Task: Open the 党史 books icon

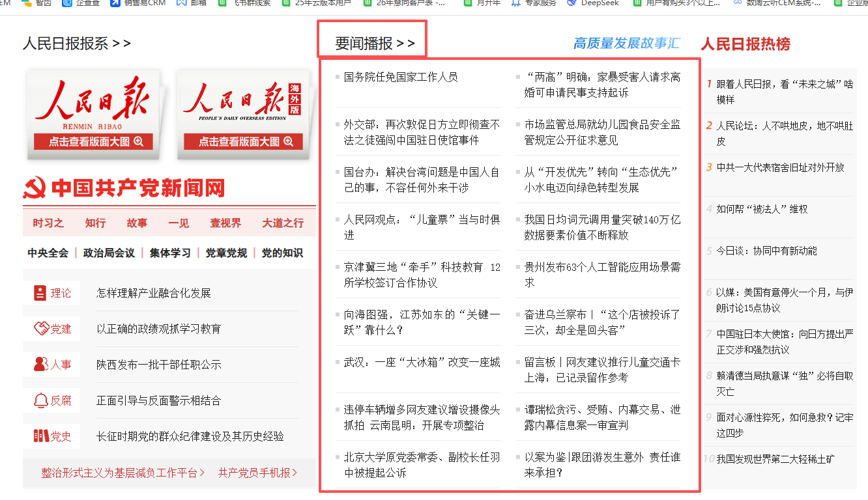Action: pos(41,436)
